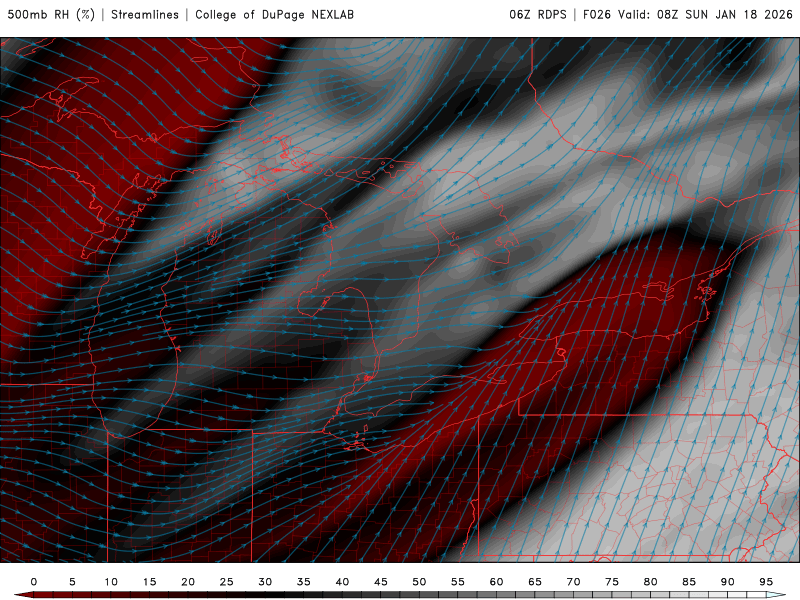Screen dimensions: 800x600
Task: Click colorbar label '55'
Action: 458,582
